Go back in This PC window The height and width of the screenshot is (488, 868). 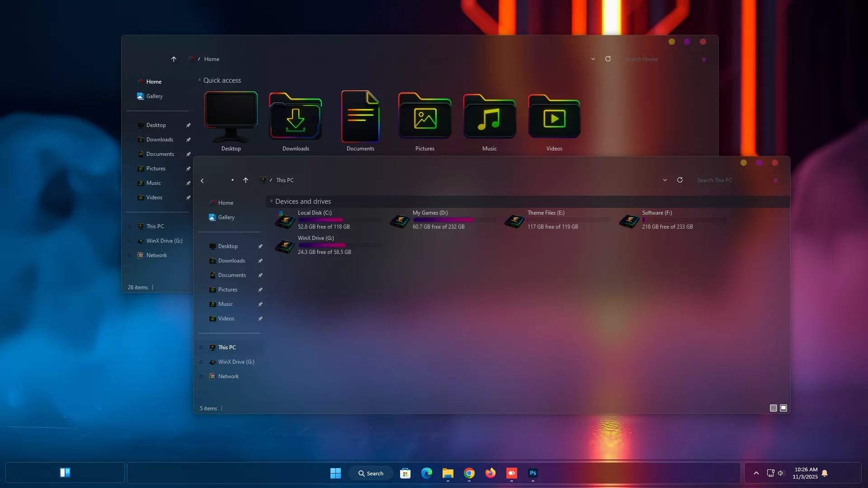click(202, 180)
